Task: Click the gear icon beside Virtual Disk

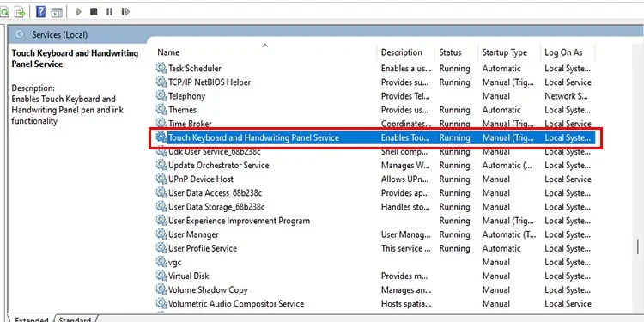Action: click(x=161, y=276)
